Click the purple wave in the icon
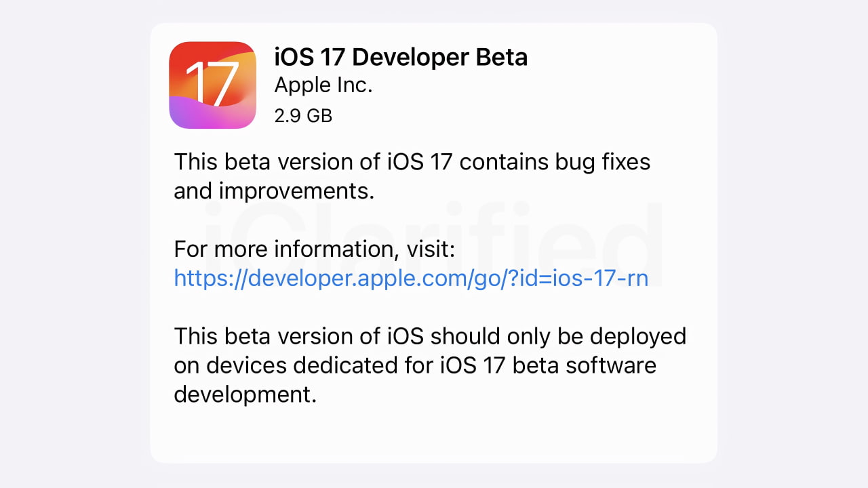This screenshot has width=868, height=488. (197, 115)
